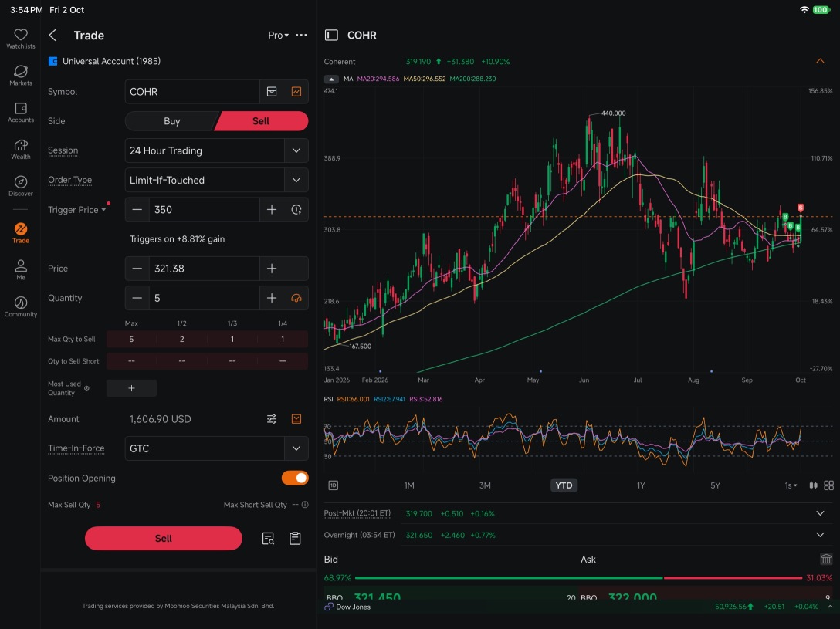Viewport: 840px width, 629px height.
Task: Click the order book icon in Symbol field
Action: [x=272, y=92]
